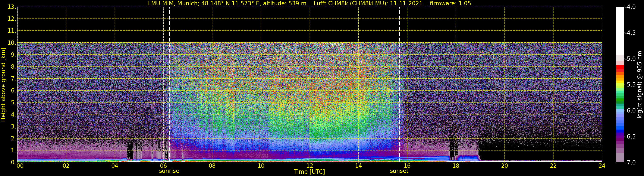
Task: Click the '24' time axis tick label
Action: coord(602,166)
